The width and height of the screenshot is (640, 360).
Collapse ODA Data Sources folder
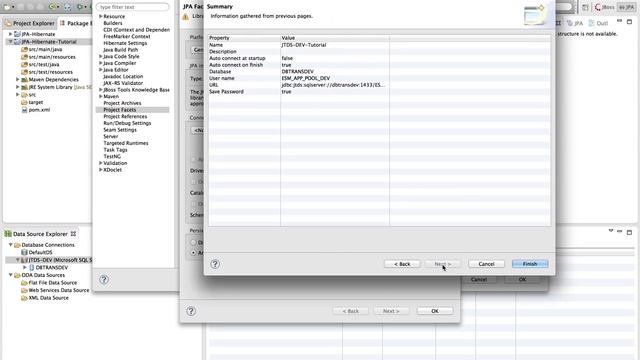click(10, 275)
